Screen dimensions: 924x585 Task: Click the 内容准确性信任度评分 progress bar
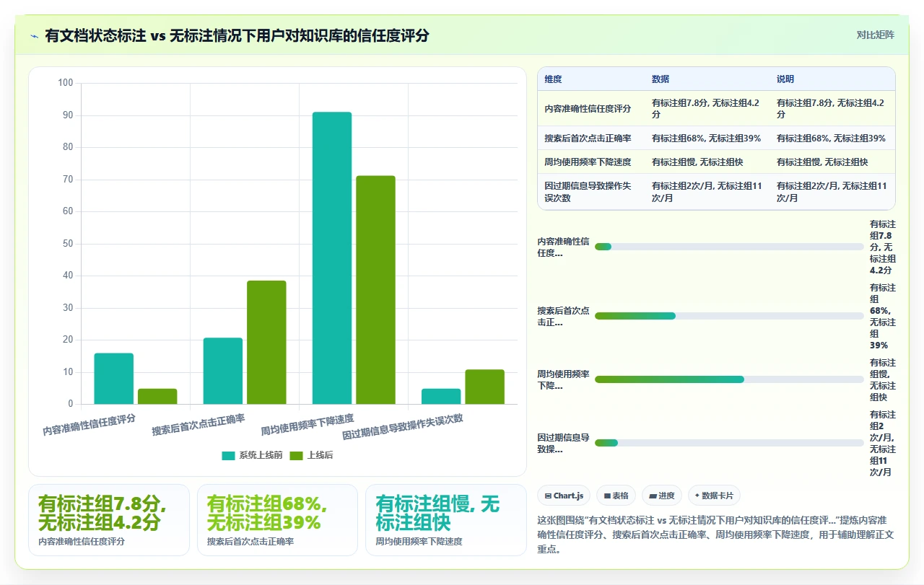point(729,247)
